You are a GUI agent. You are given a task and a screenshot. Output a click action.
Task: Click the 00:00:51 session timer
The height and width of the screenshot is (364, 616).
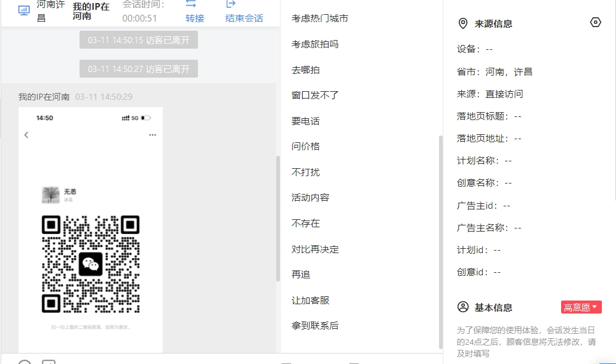coord(139,18)
